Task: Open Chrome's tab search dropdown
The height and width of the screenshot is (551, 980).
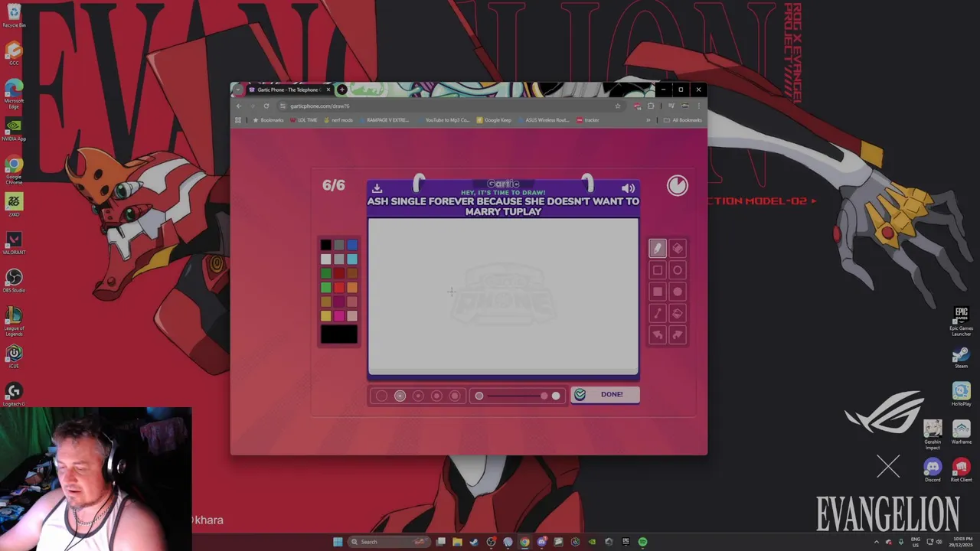Action: pyautogui.click(x=238, y=90)
